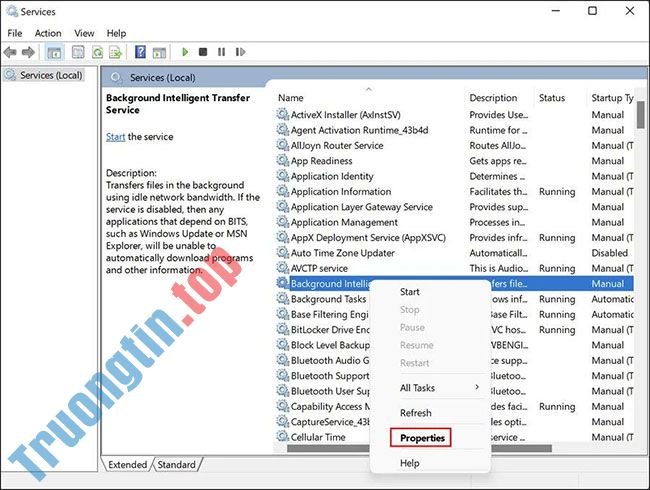Select Services (Local) in the console tree

coord(44,75)
